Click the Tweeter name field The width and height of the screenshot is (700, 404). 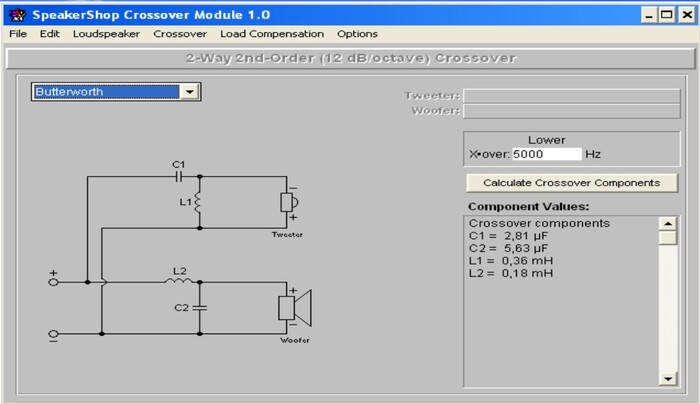572,96
